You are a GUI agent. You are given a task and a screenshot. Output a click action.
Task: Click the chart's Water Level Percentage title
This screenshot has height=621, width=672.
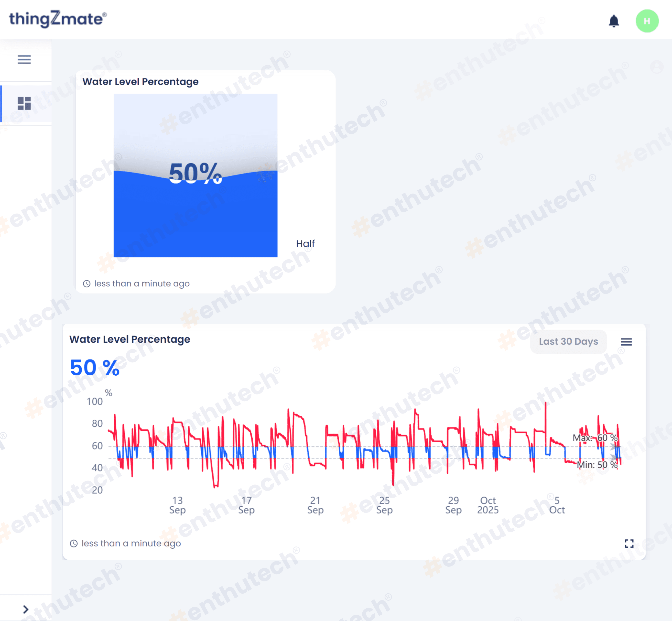[130, 339]
